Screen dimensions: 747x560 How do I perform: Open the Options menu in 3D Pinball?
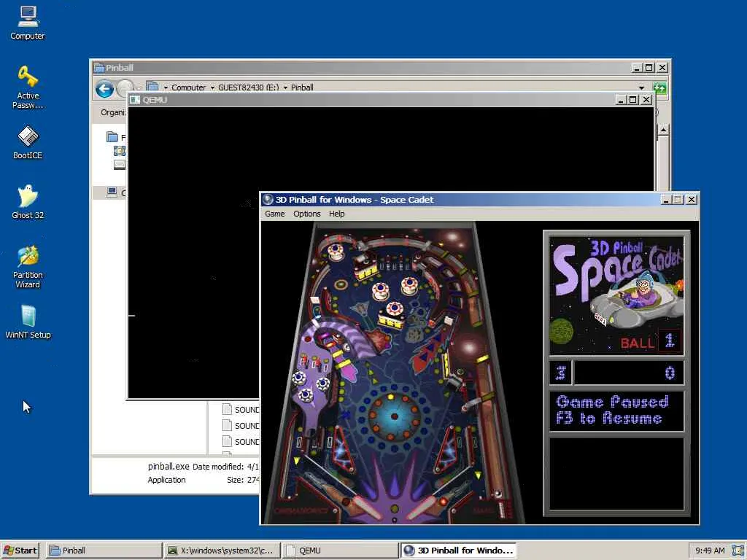[x=307, y=214]
